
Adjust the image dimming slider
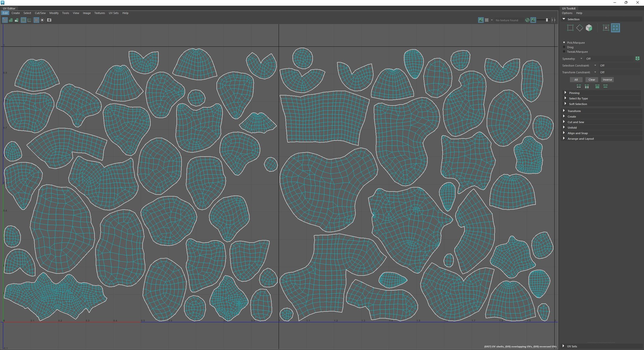click(547, 20)
